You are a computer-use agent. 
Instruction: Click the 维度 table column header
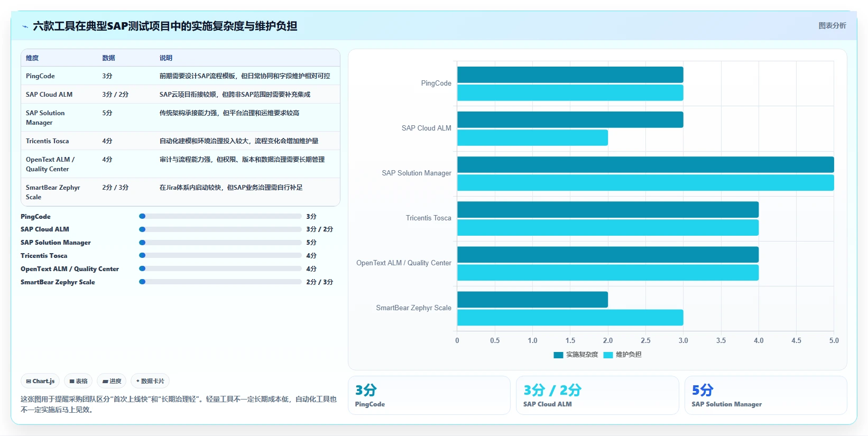[32, 58]
